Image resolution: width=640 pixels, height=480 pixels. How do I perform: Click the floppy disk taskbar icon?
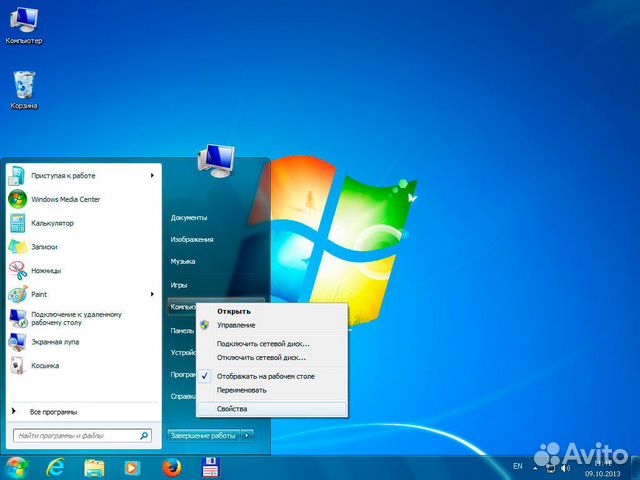[211, 468]
